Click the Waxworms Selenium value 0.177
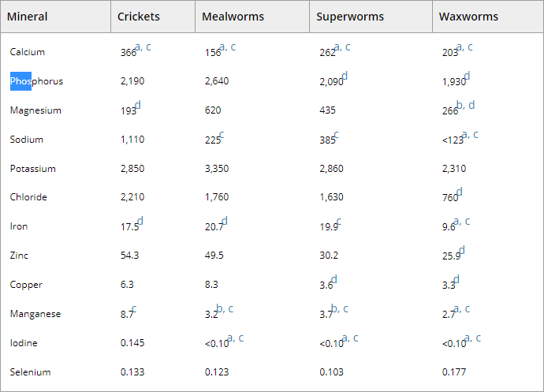This screenshot has width=544, height=392. pos(455,372)
